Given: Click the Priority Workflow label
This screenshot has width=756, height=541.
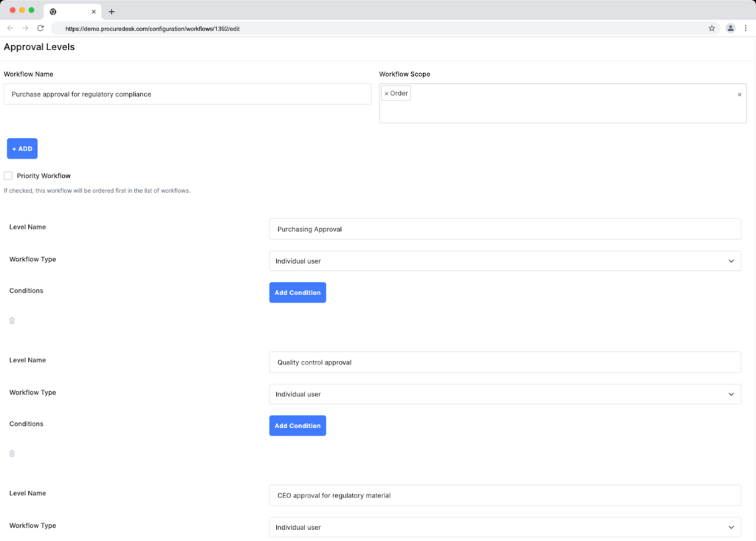Looking at the screenshot, I should pos(44,176).
